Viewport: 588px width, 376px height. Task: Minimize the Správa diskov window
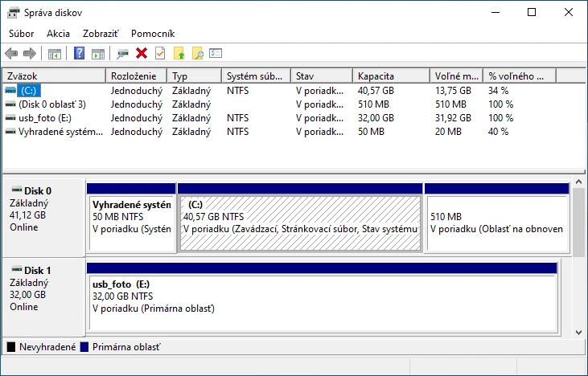[495, 12]
